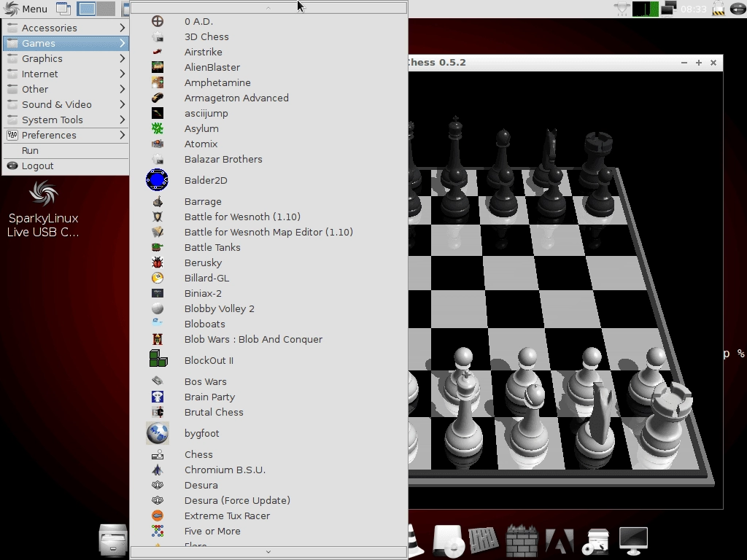Screen dimensions: 747x560
Task: Launch Desura (Force Update)
Action: point(268,500)
